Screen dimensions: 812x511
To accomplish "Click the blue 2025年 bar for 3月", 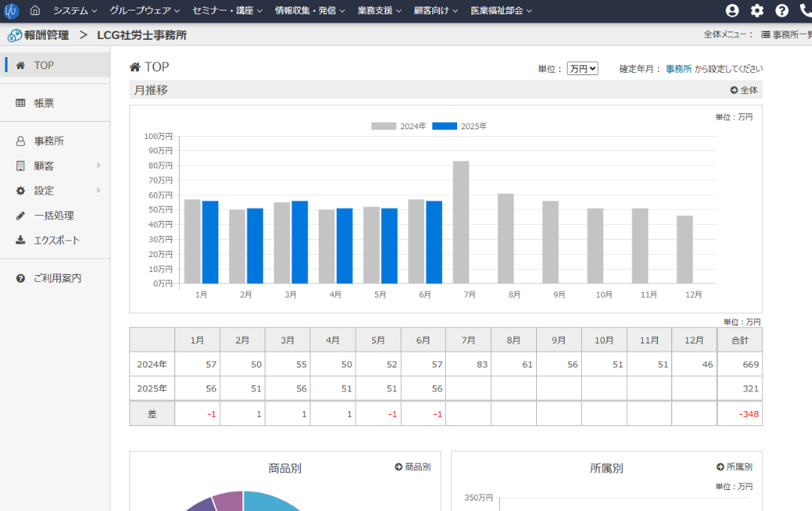I will tap(300, 242).
